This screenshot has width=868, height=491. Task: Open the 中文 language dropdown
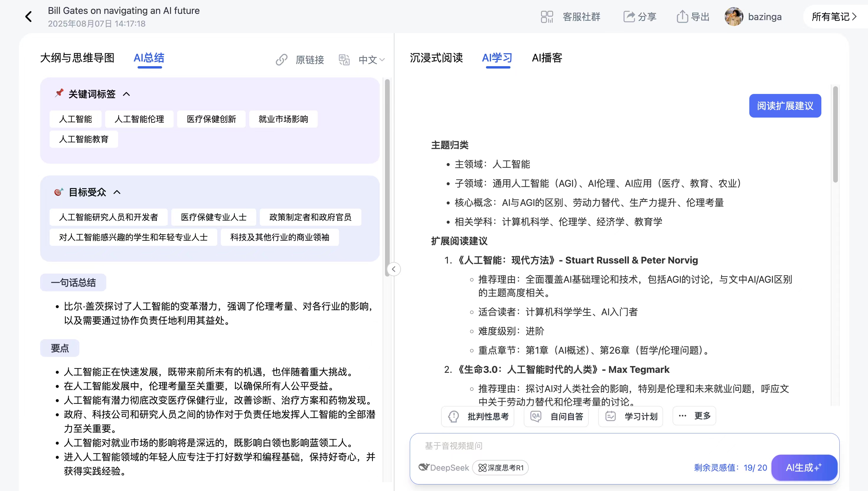371,60
